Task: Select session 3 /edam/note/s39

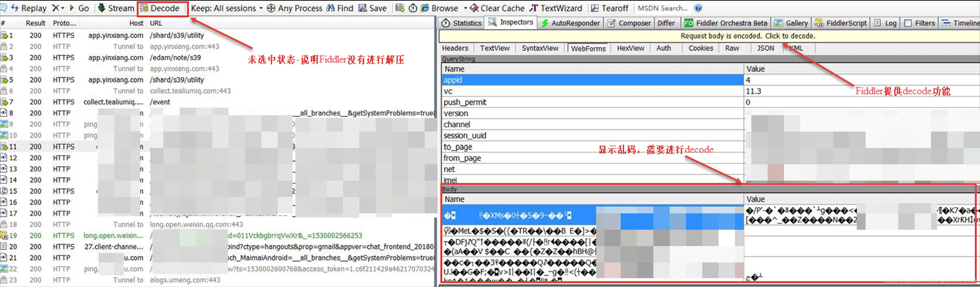Action: (217, 58)
